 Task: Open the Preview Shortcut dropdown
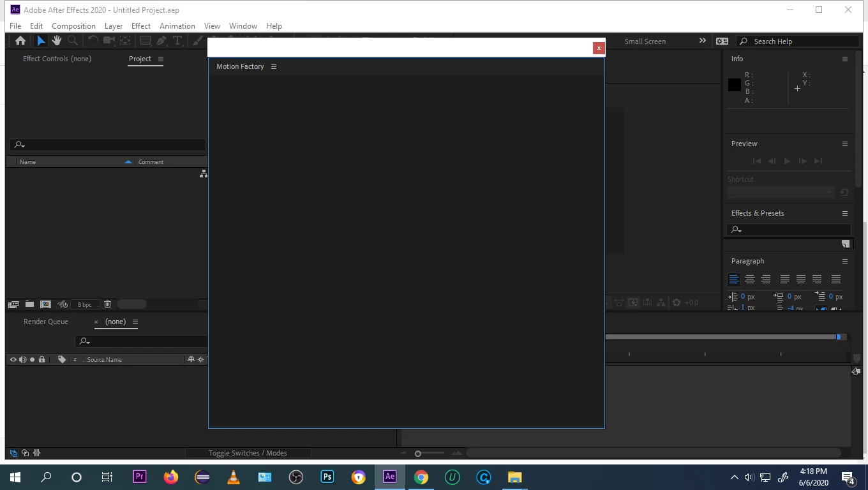click(x=781, y=192)
